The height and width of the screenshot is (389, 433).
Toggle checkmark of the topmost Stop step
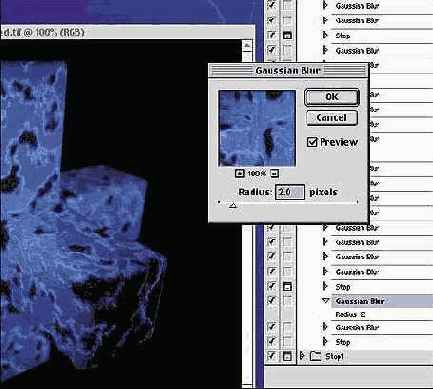pyautogui.click(x=272, y=35)
